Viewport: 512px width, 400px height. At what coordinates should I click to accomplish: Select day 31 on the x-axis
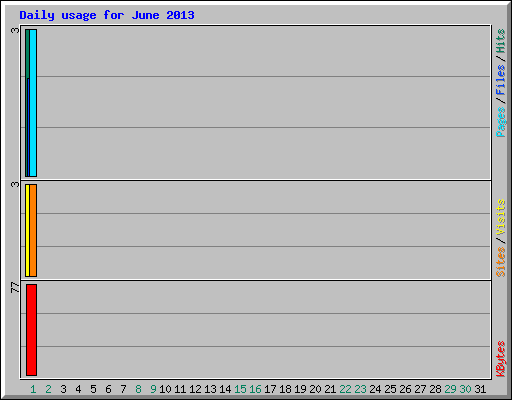pyautogui.click(x=480, y=389)
